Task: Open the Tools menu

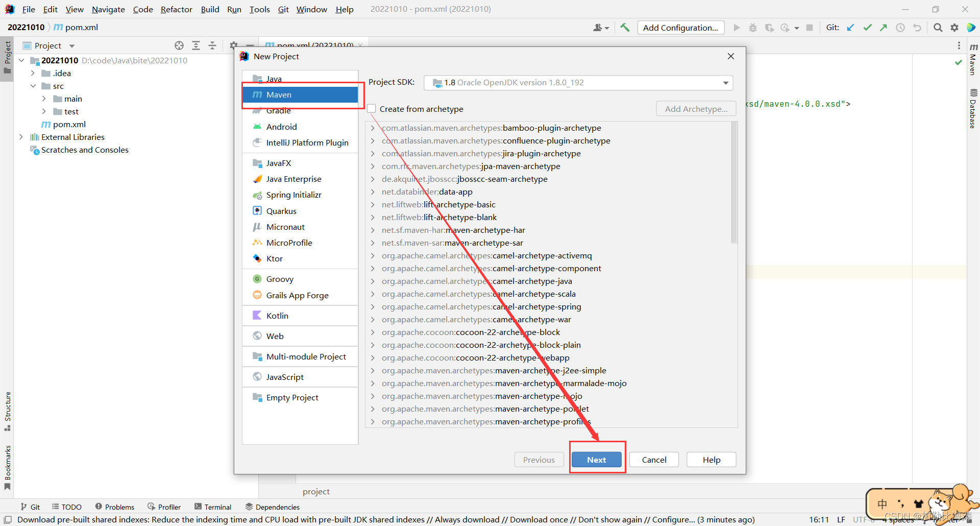Action: [259, 9]
